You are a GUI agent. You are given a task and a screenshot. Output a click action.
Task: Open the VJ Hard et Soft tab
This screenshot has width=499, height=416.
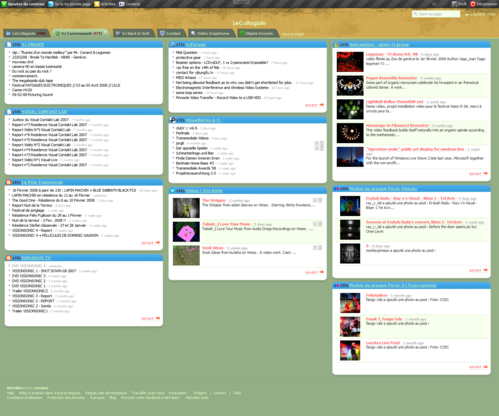133,33
